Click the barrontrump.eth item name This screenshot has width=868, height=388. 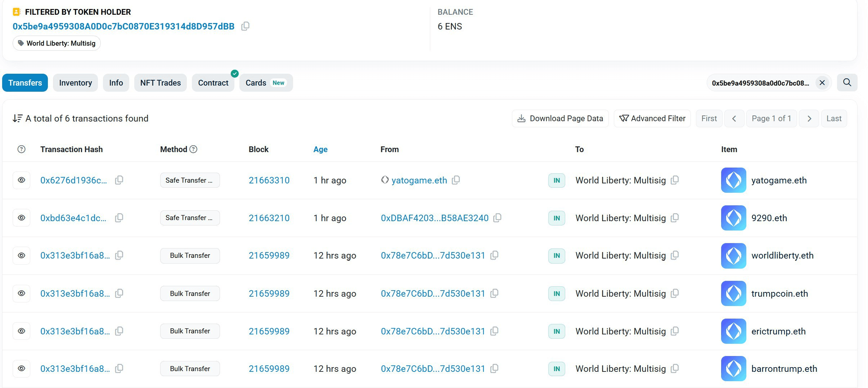(784, 369)
